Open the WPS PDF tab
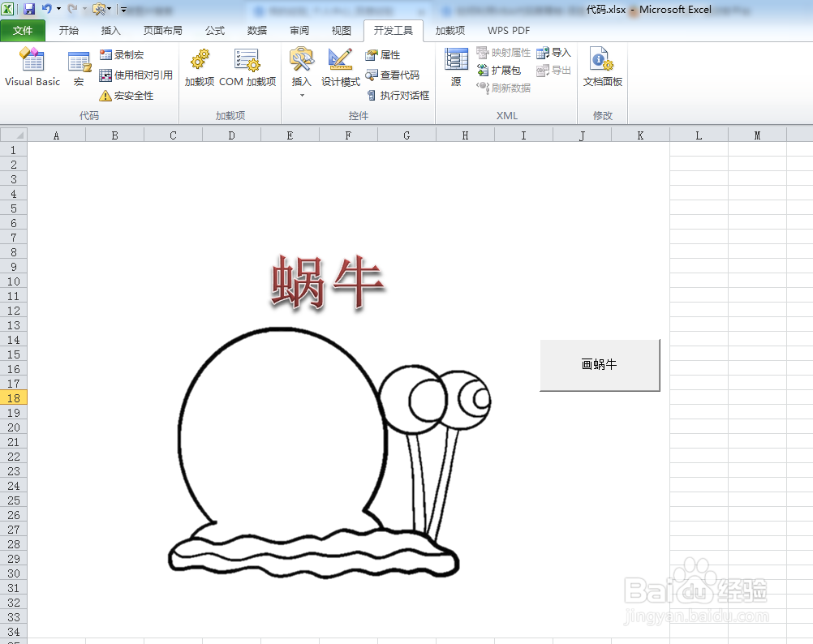Viewport: 813px width, 644px height. tap(508, 30)
